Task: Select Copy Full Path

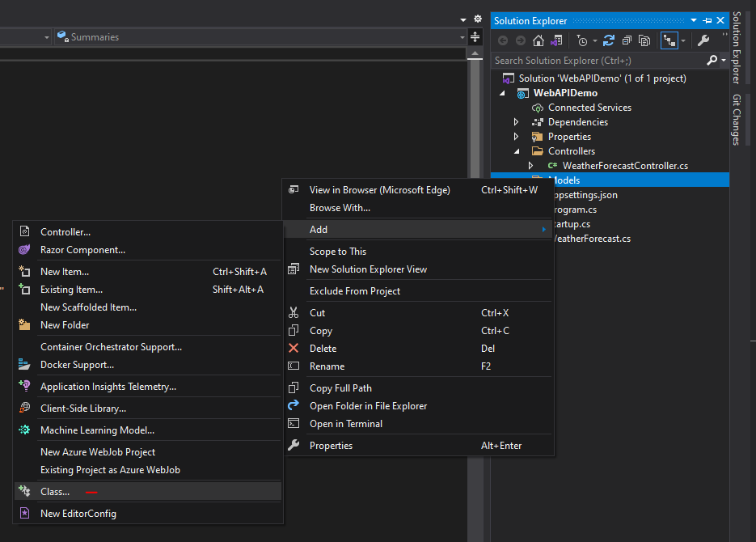Action: point(418,387)
